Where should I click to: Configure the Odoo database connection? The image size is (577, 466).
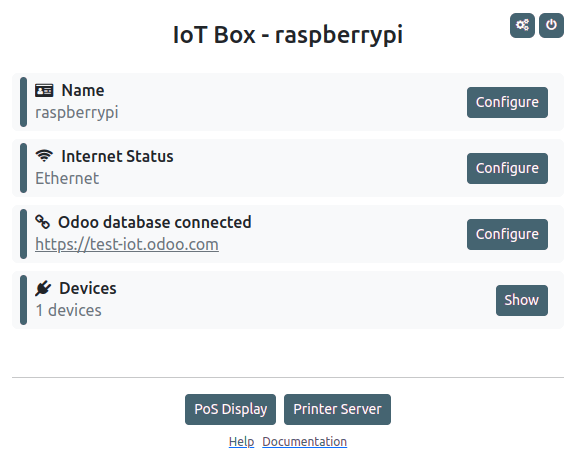pos(507,234)
